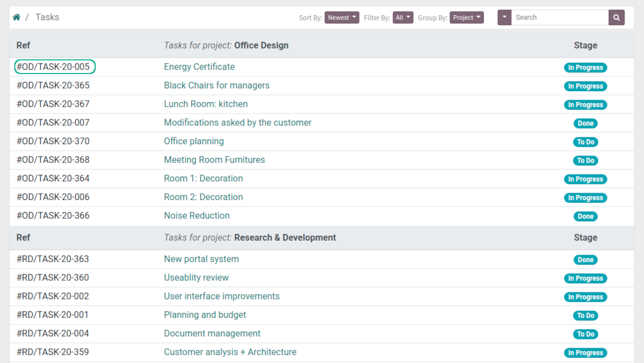The height and width of the screenshot is (363, 644).
Task: Click reference #OD/TASK-20-005
Action: click(54, 67)
